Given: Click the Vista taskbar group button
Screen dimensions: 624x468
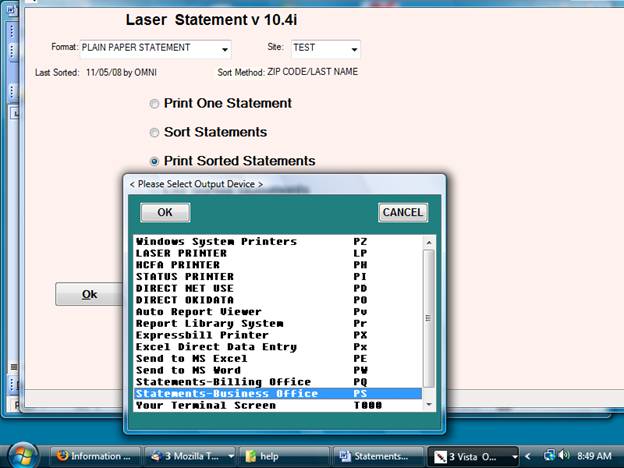Looking at the screenshot, I should (x=465, y=456).
